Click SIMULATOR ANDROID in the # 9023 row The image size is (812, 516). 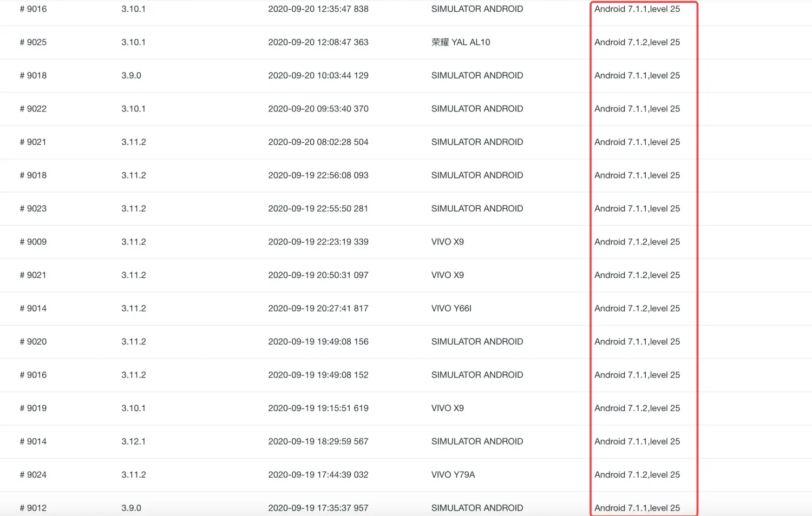tap(477, 208)
